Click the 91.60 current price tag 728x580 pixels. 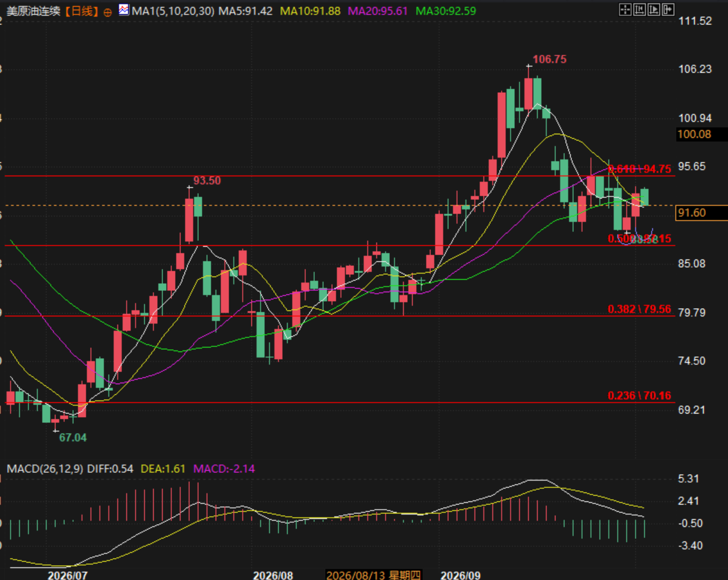coord(702,212)
